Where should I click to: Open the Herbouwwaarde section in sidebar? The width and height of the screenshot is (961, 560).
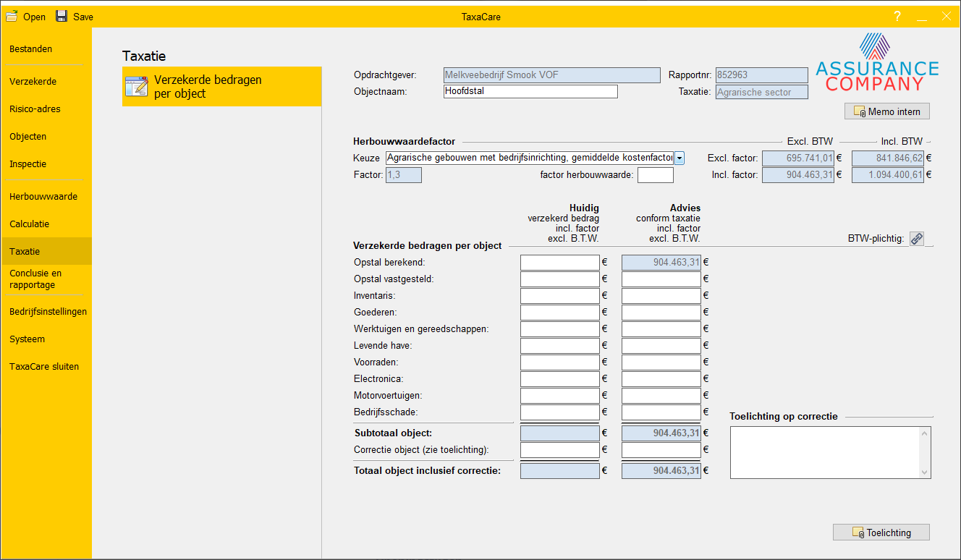pyautogui.click(x=43, y=197)
